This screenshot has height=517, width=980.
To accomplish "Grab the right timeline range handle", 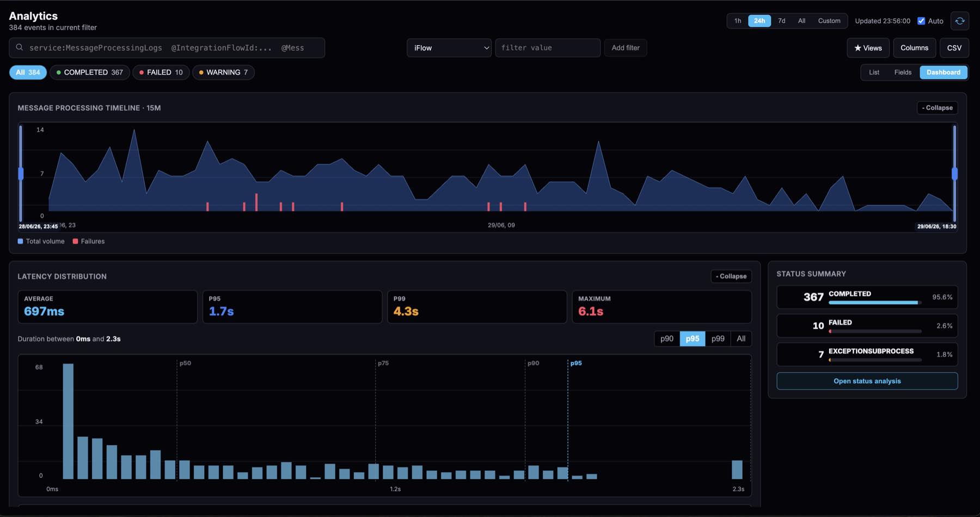I will point(954,174).
